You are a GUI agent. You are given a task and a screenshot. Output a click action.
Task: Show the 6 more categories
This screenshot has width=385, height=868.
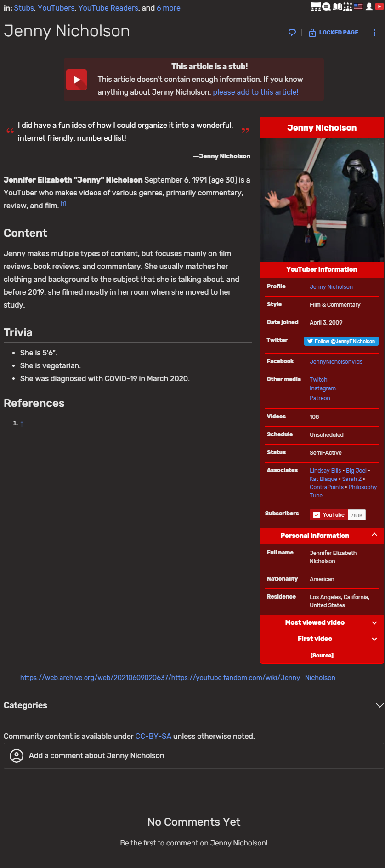(169, 8)
